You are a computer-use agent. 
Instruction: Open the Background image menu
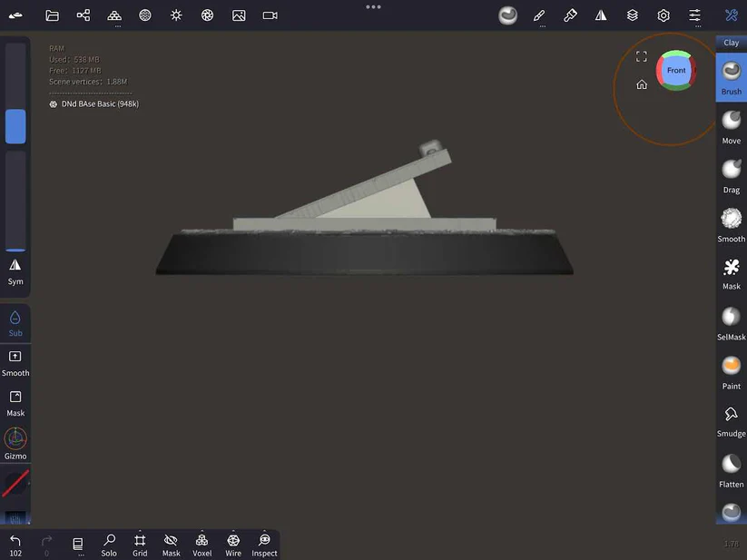[239, 15]
